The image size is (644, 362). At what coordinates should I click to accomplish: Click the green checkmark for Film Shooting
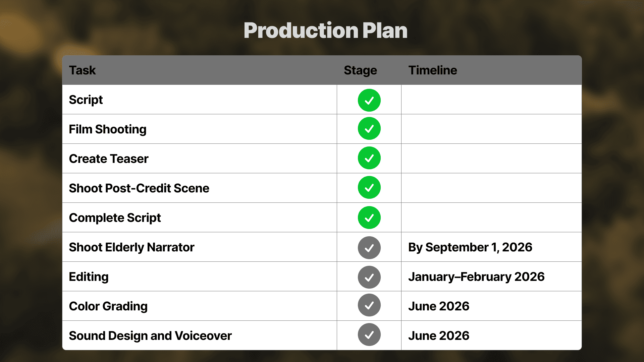[x=369, y=128]
